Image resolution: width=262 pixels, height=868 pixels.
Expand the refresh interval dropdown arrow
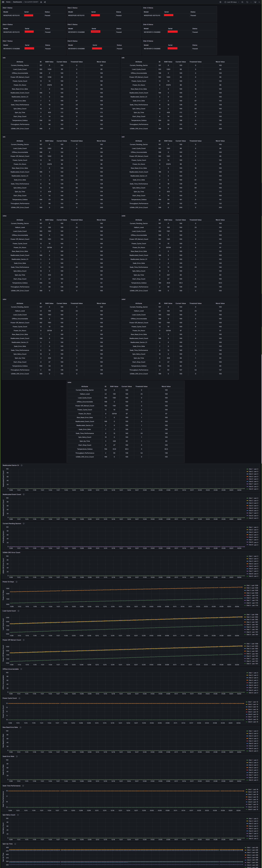point(251,2)
